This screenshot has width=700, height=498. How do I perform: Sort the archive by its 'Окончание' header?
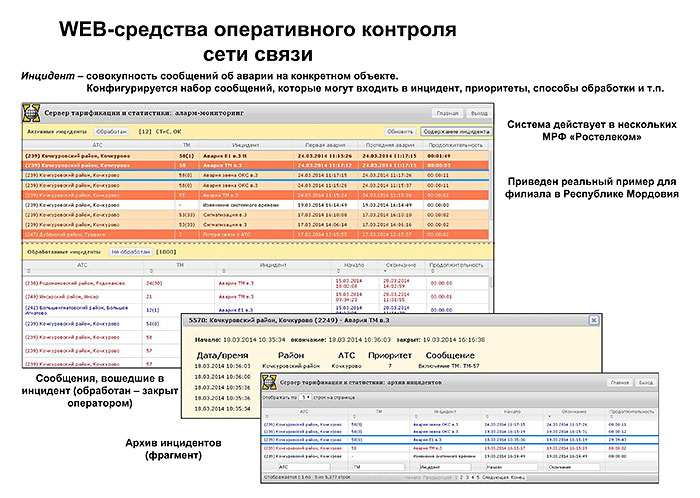574,414
